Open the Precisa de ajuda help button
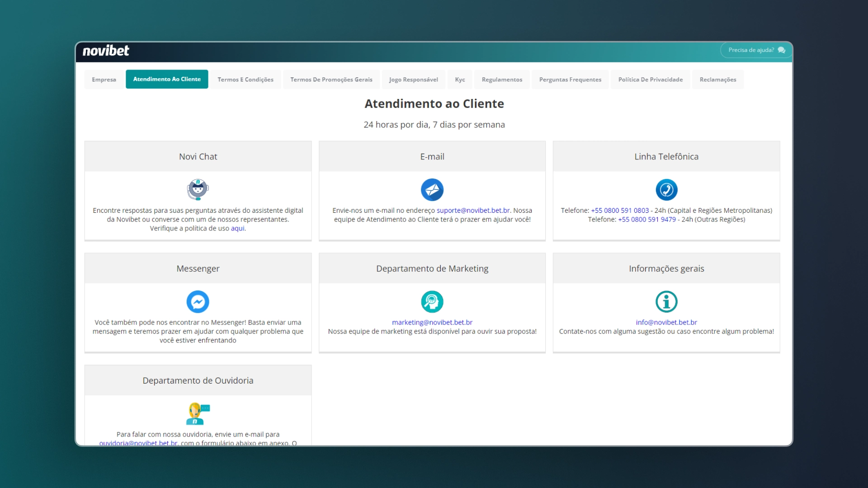 [x=756, y=50]
